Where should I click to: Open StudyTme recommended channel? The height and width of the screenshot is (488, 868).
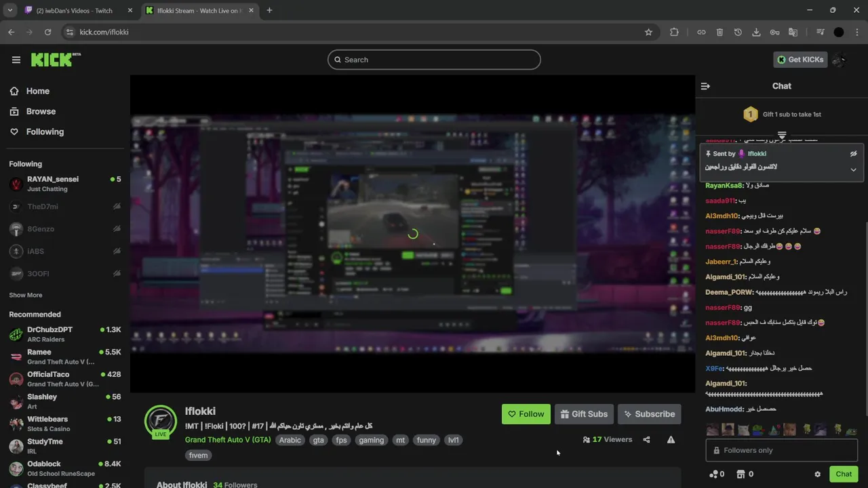(65, 446)
